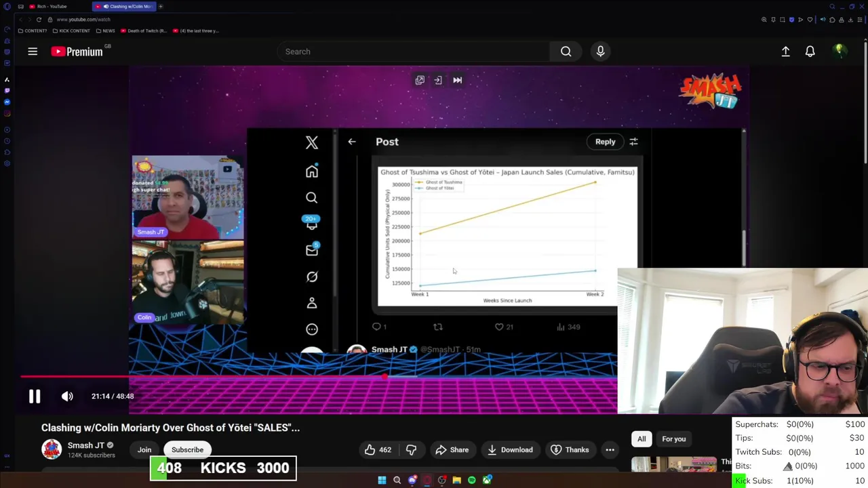Viewport: 868px width, 488px height.
Task: Start voice search with the microphone icon
Action: [600, 52]
